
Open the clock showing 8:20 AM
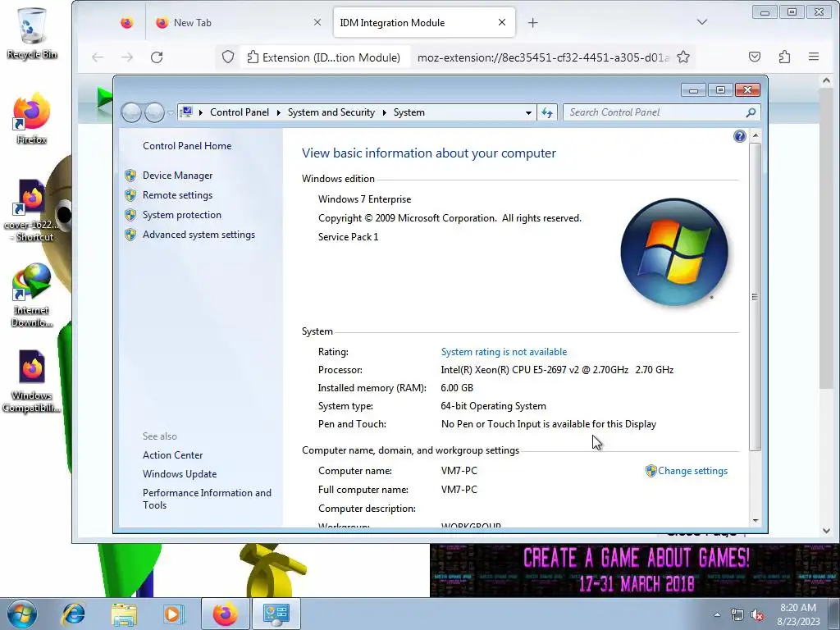pos(798,614)
